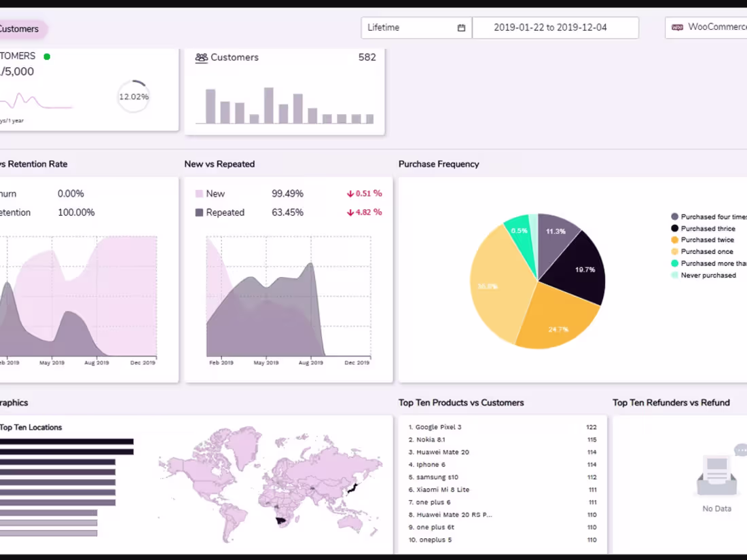Toggle the New series in New vs Repeated legend
The image size is (747, 560).
pyautogui.click(x=208, y=193)
